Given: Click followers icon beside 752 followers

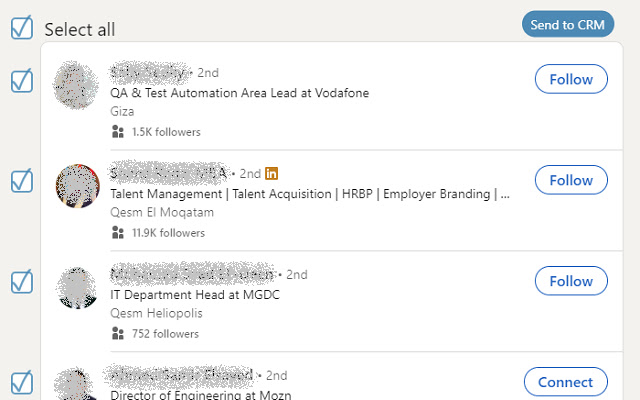Looking at the screenshot, I should pyautogui.click(x=118, y=333).
